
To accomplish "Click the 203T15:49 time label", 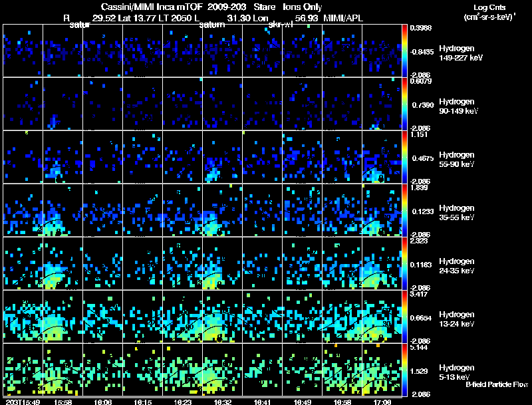I will pyautogui.click(x=23, y=402).
